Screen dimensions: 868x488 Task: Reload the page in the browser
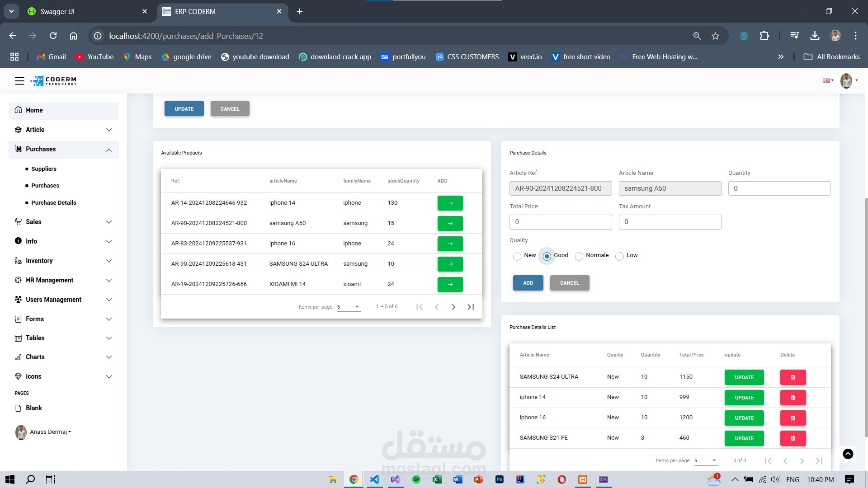tap(53, 36)
